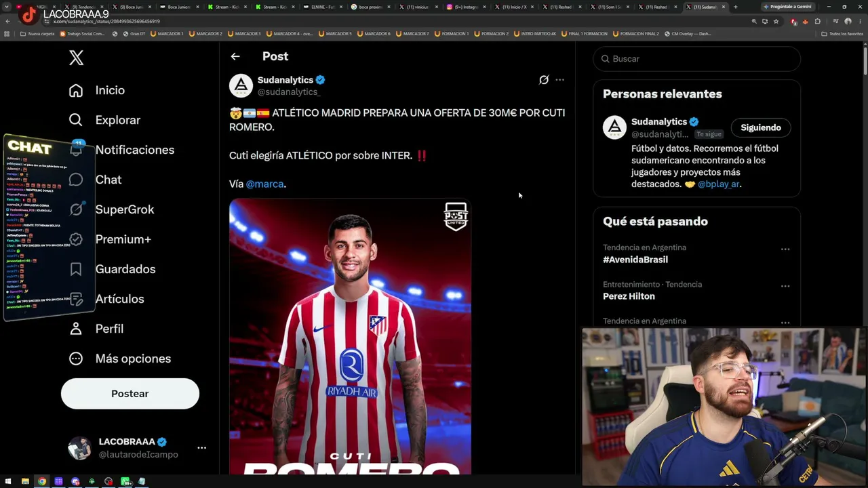Open the Chat section
Image resolution: width=868 pixels, height=488 pixels.
[95, 180]
